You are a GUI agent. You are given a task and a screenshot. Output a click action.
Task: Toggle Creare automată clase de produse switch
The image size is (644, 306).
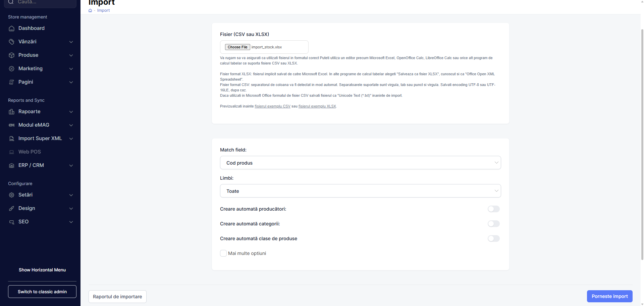[x=494, y=238]
